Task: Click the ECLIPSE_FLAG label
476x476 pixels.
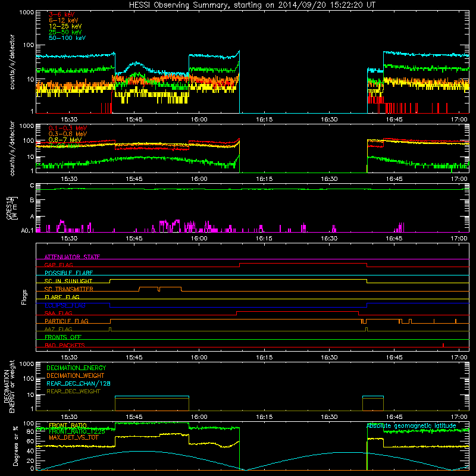Action: click(x=65, y=305)
